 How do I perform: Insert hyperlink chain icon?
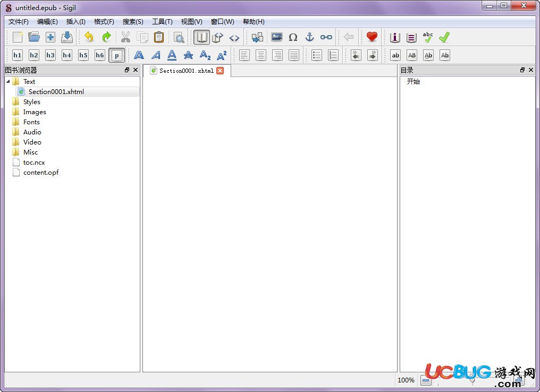click(326, 37)
